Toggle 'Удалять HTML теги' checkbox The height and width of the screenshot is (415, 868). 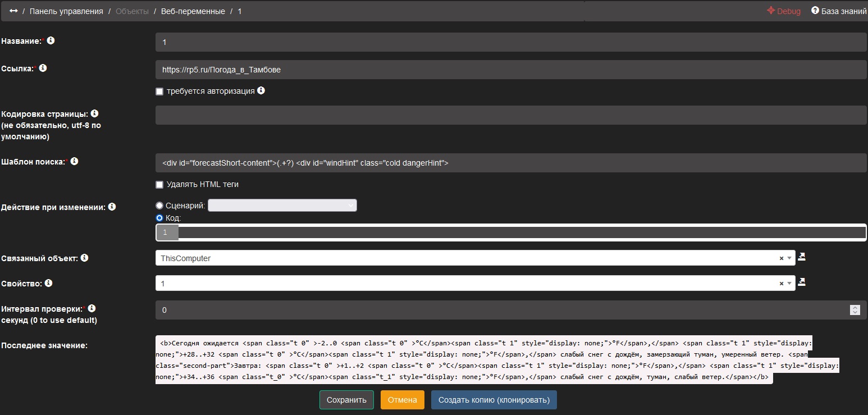point(159,185)
